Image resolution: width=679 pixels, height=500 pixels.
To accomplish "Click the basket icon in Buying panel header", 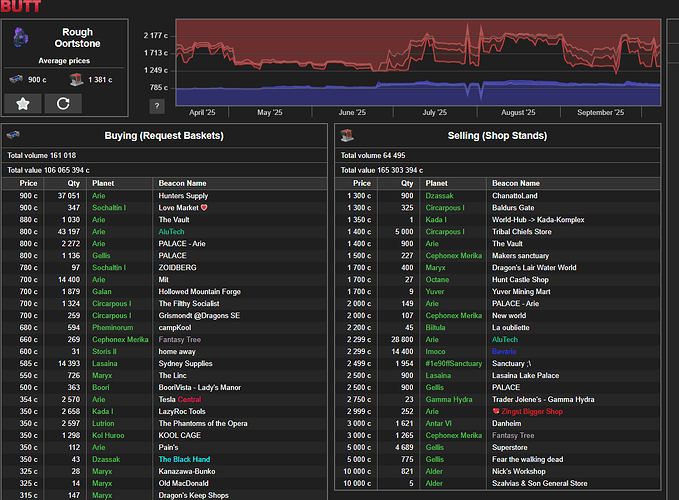I will (x=14, y=135).
